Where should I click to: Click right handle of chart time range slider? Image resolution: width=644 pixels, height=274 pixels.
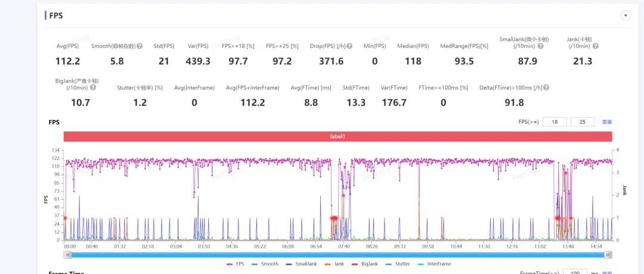pyautogui.click(x=608, y=255)
